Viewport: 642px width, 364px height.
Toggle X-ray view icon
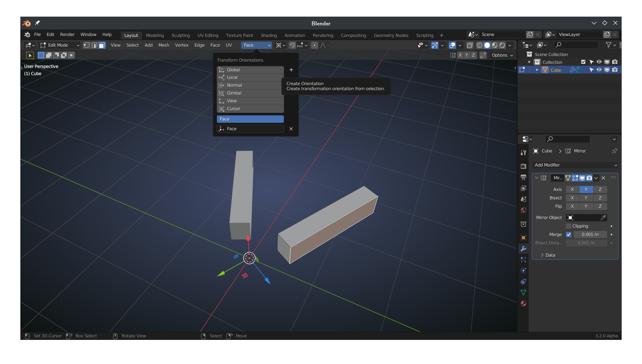click(x=469, y=45)
